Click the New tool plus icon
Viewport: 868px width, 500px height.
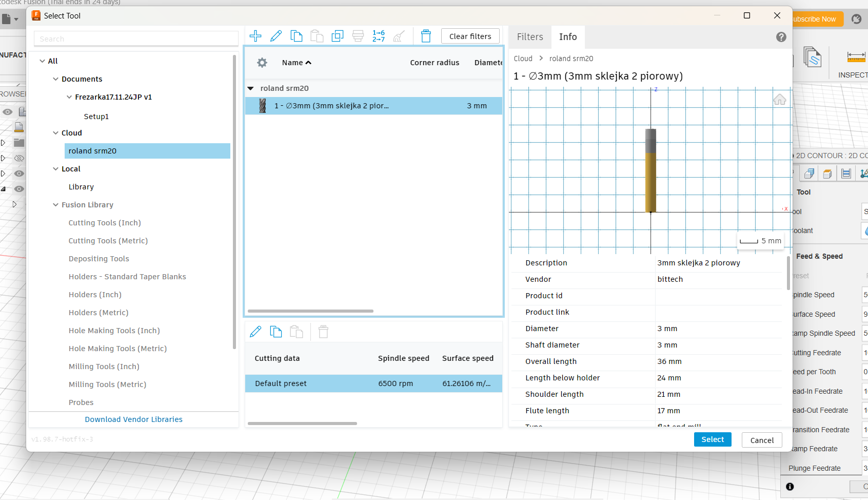[255, 36]
